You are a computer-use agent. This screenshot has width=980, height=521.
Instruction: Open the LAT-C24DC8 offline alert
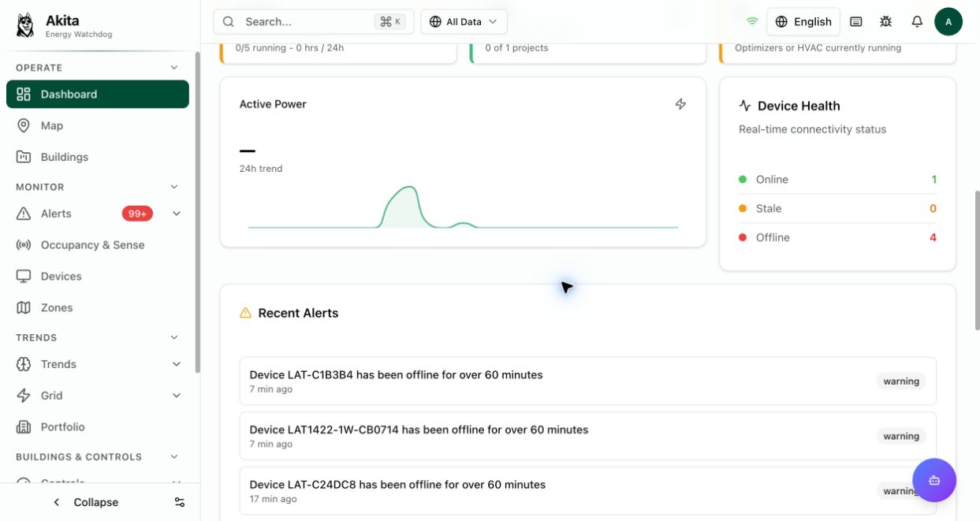click(x=587, y=490)
